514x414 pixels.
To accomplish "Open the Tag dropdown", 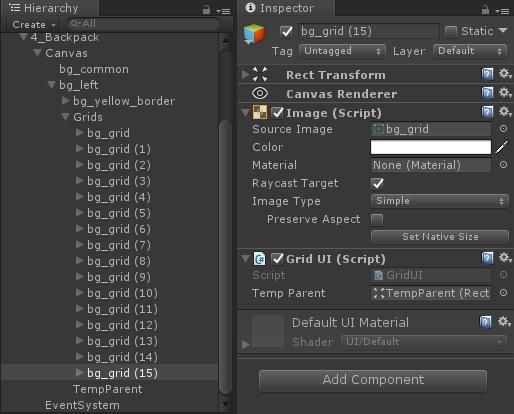I will coord(342,51).
